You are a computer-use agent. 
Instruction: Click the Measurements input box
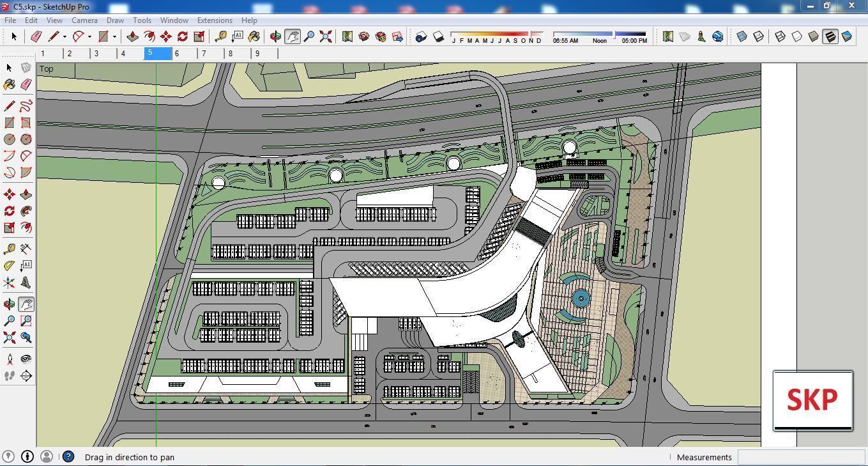801,457
